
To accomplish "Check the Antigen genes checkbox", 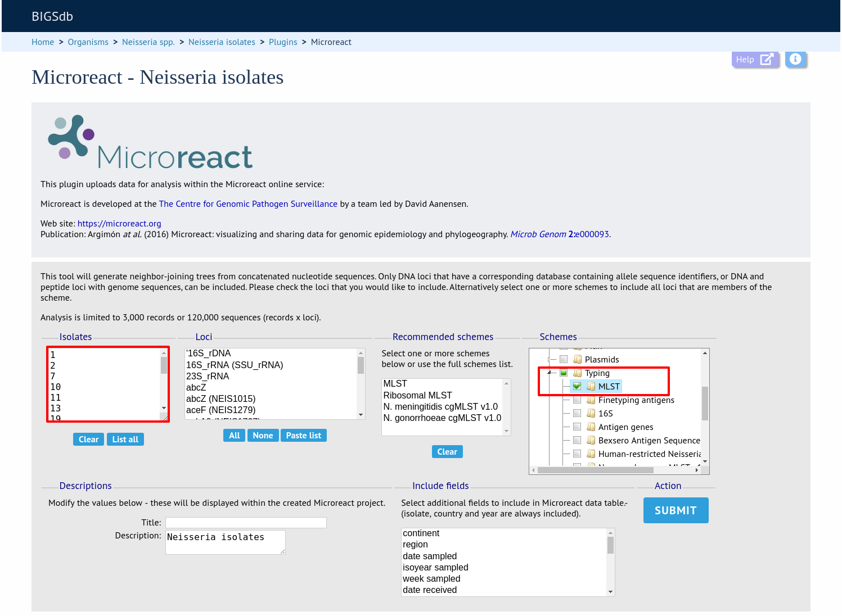I will click(x=577, y=427).
